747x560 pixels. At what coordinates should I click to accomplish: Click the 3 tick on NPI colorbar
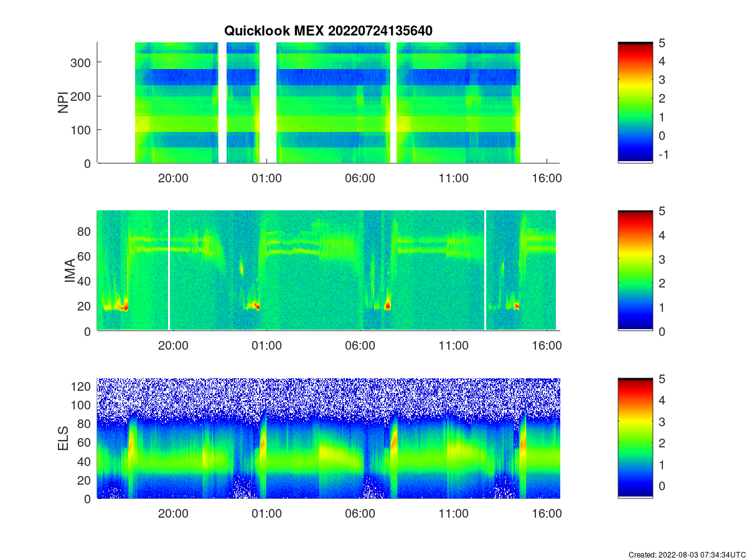click(x=662, y=80)
